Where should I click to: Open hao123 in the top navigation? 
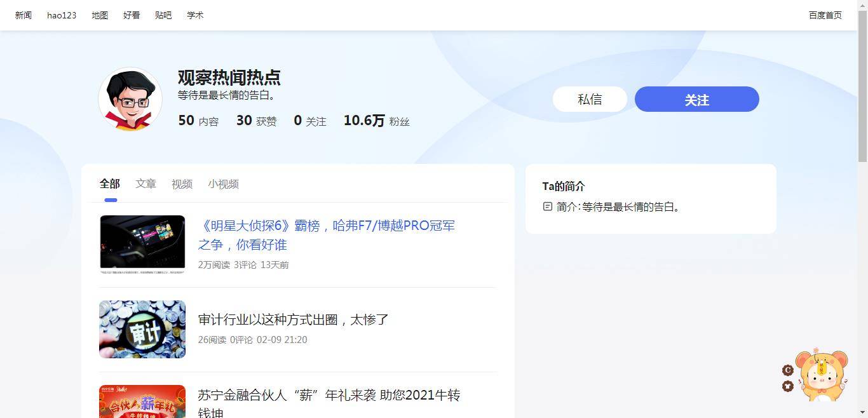click(x=62, y=15)
